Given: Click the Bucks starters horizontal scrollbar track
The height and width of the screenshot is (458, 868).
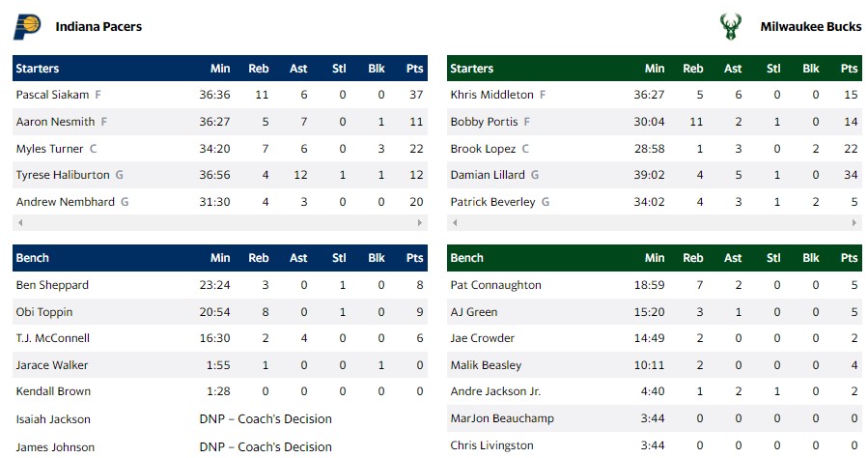Looking at the screenshot, I should (x=655, y=222).
